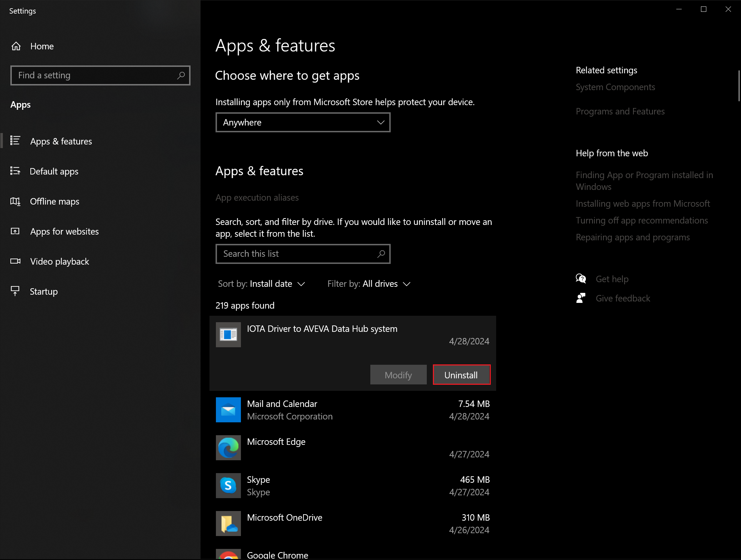Select the Mail and Calendar app row
Viewport: 741px width, 560px height.
click(x=353, y=410)
